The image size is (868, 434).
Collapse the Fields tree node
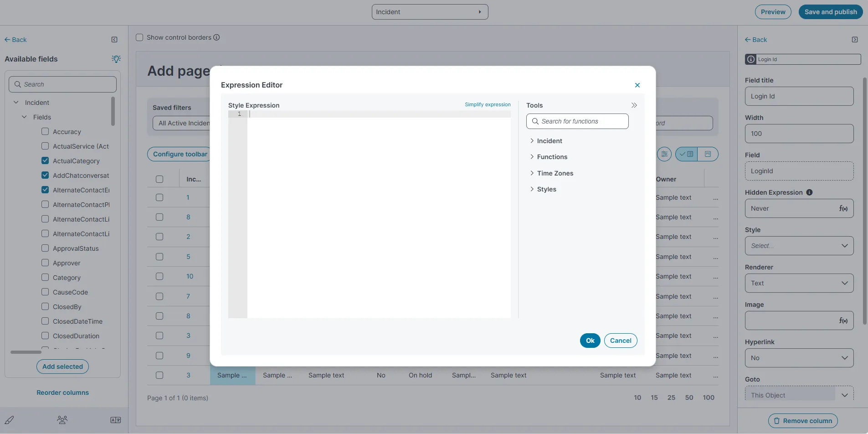click(25, 117)
